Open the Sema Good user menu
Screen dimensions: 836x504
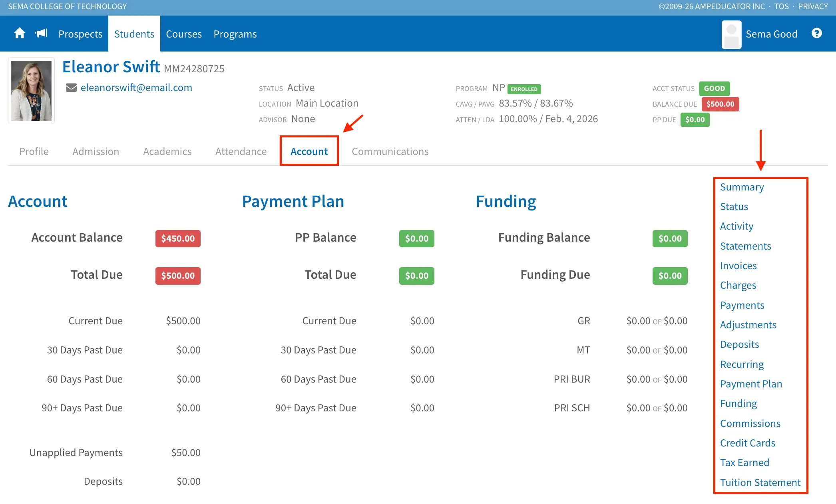(771, 34)
